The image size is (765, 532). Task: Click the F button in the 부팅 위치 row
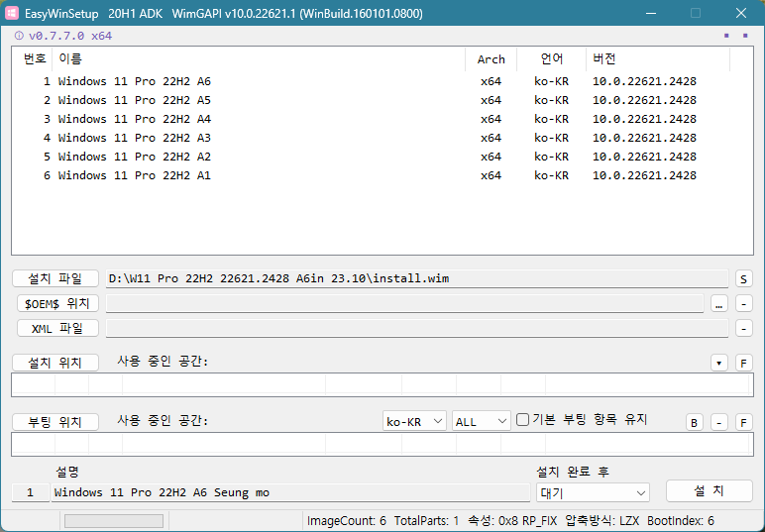(743, 422)
